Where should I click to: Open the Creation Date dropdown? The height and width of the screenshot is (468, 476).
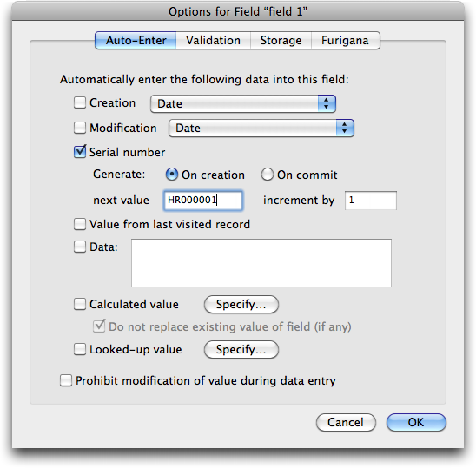pyautogui.click(x=243, y=104)
